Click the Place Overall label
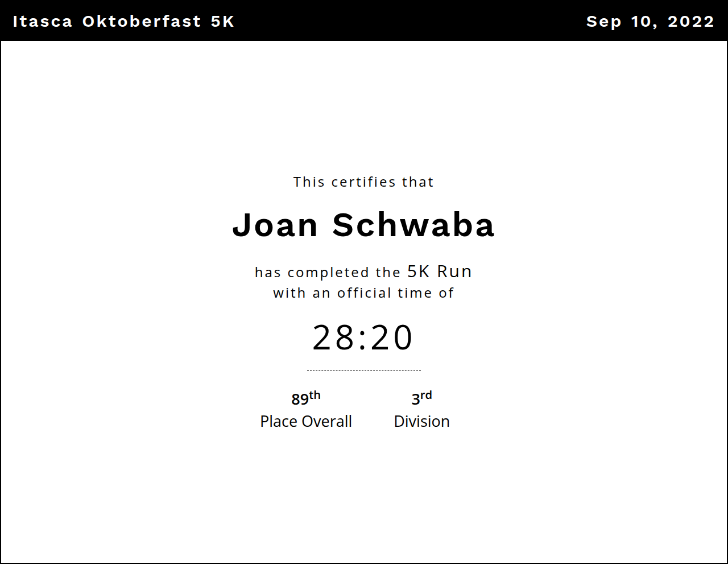This screenshot has height=564, width=728. pyautogui.click(x=306, y=422)
